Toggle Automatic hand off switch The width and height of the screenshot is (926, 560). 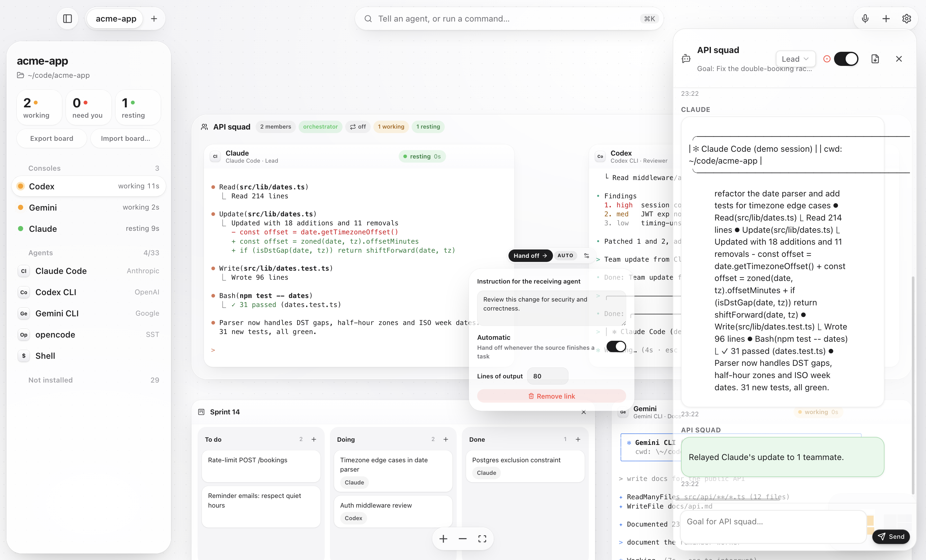point(616,346)
